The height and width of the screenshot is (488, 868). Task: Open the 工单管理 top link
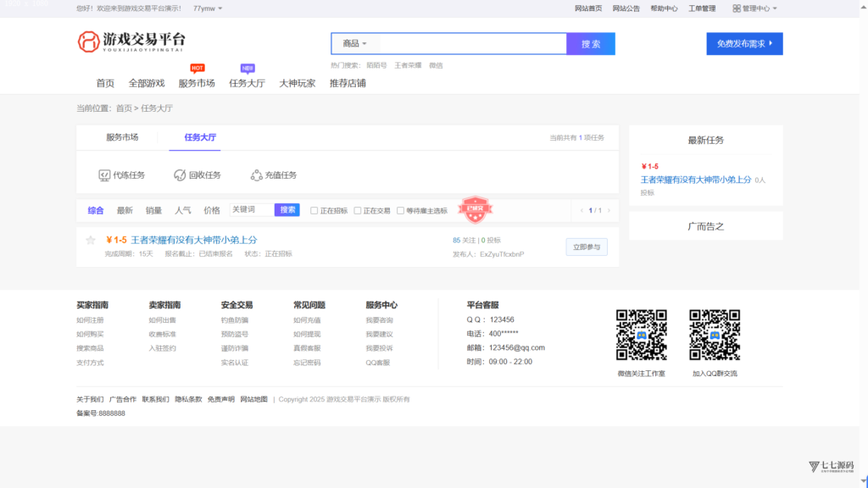point(702,8)
